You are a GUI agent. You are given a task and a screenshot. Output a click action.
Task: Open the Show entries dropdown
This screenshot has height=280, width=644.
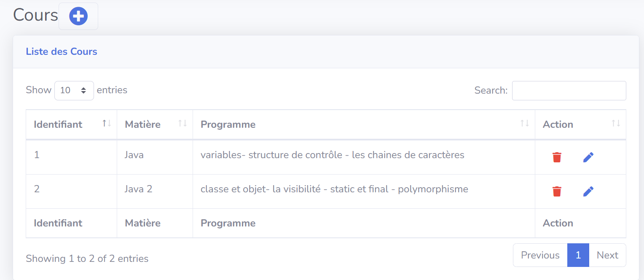(x=74, y=90)
